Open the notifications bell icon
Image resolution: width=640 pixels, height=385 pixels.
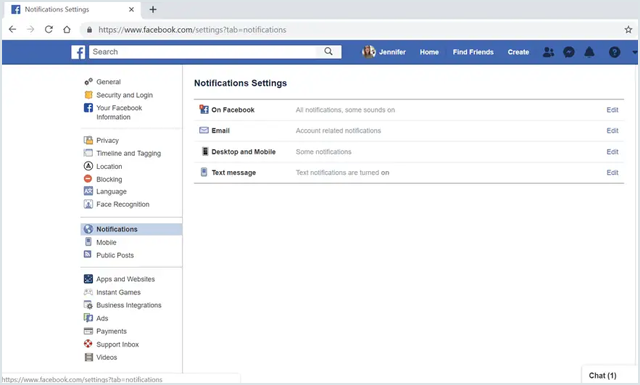click(589, 52)
